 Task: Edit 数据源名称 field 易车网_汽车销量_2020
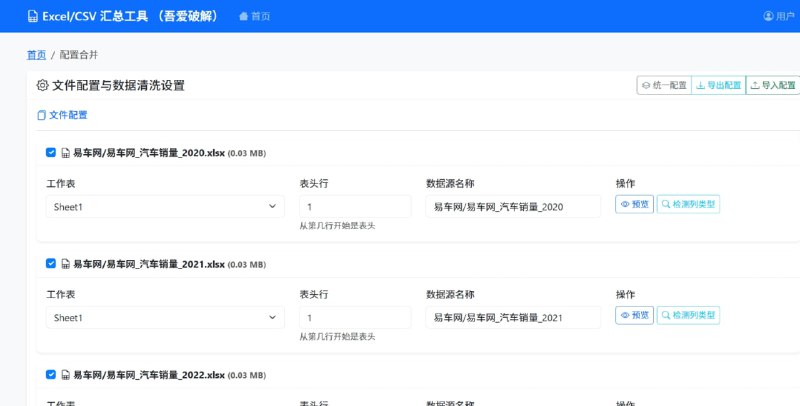coord(513,207)
